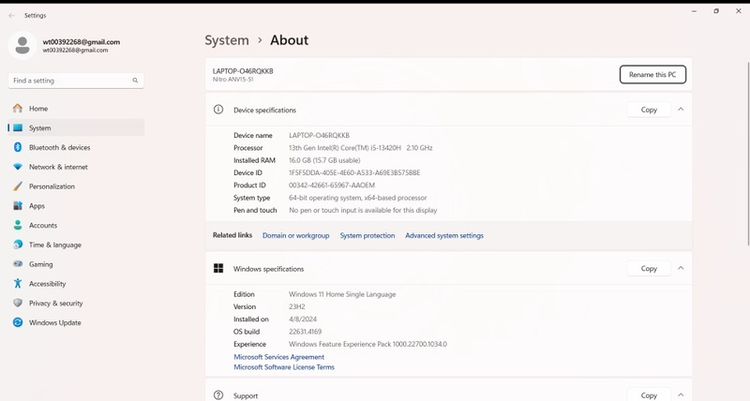The height and width of the screenshot is (401, 750).
Task: Click the Windows Update refresh icon
Action: coord(18,323)
